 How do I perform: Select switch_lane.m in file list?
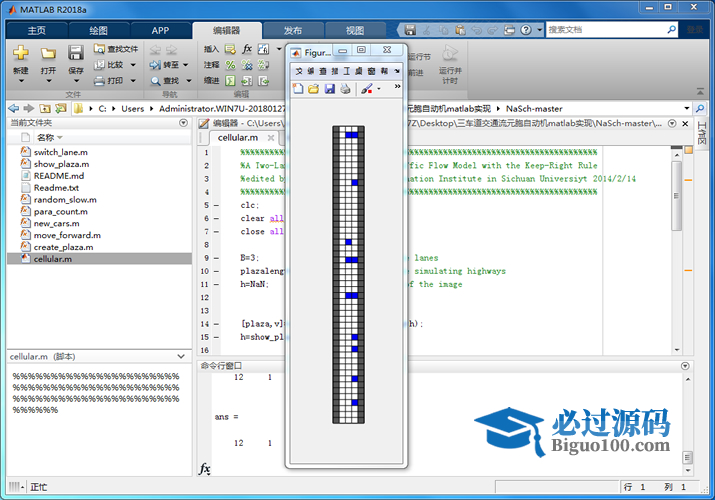tap(61, 152)
